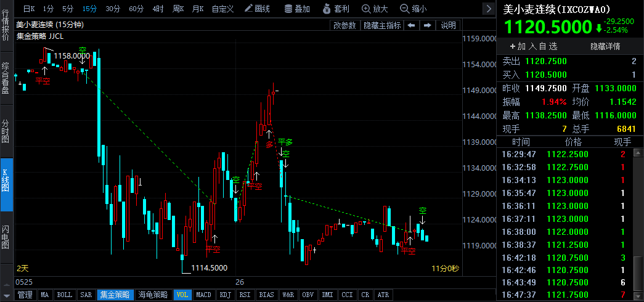
Task: Select the RSI sub-indicator
Action: (x=245, y=295)
